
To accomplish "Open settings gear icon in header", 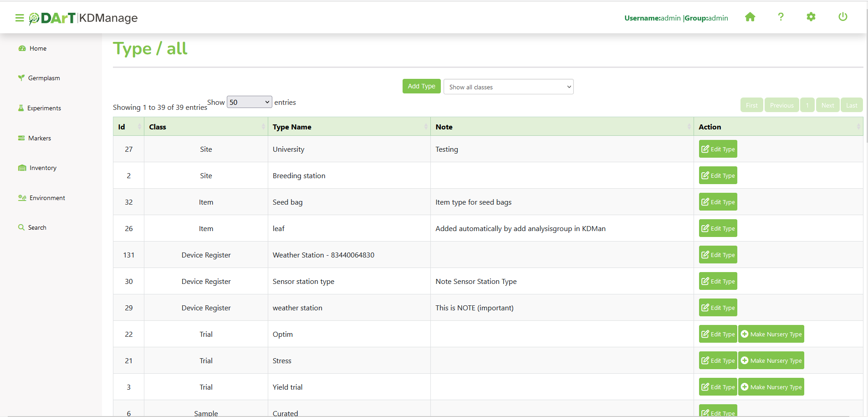I will [x=811, y=17].
